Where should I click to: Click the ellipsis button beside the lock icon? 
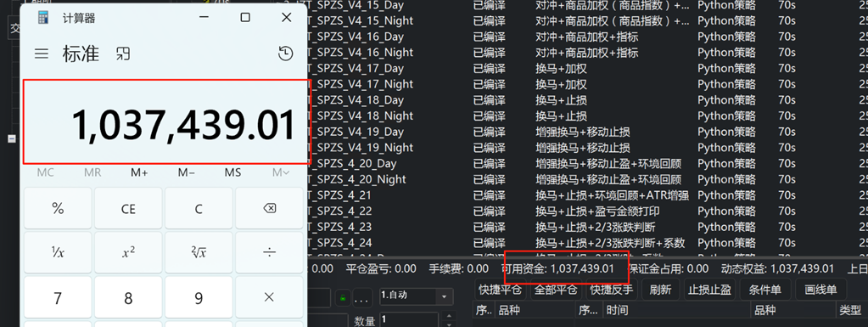pyautogui.click(x=362, y=299)
